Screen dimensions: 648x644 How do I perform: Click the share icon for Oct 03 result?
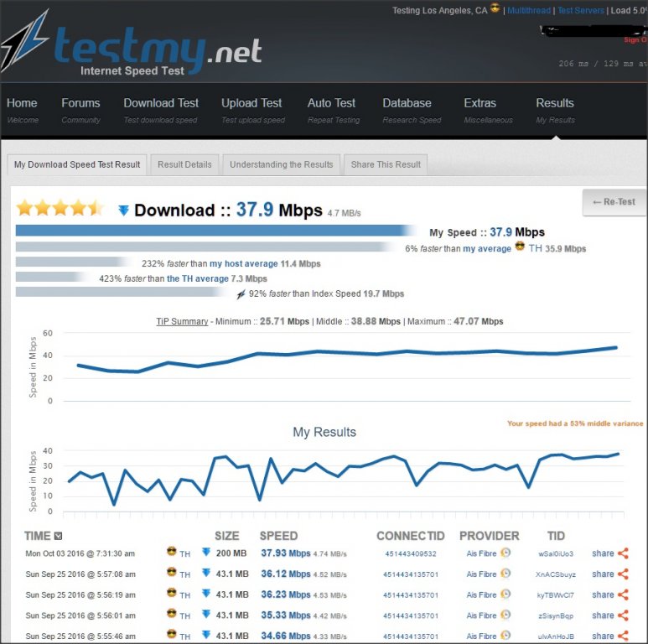(x=622, y=553)
